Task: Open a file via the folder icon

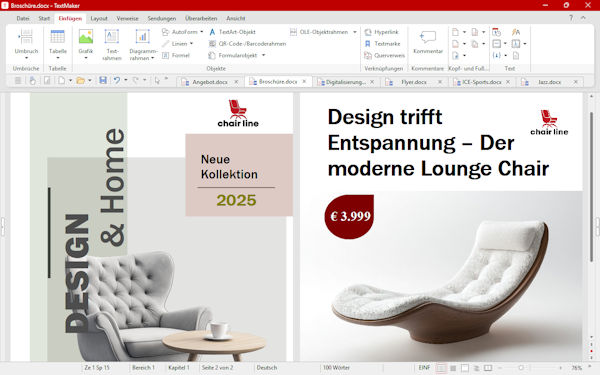Action: coord(80,80)
